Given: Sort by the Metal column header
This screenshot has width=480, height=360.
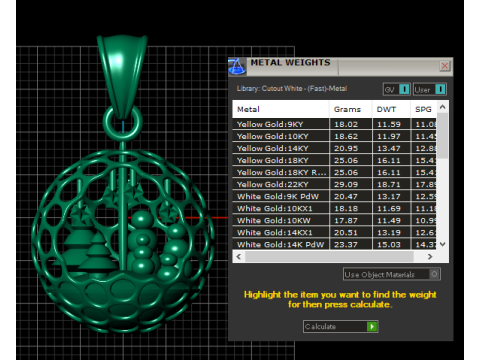Looking at the screenshot, I should click(x=281, y=109).
